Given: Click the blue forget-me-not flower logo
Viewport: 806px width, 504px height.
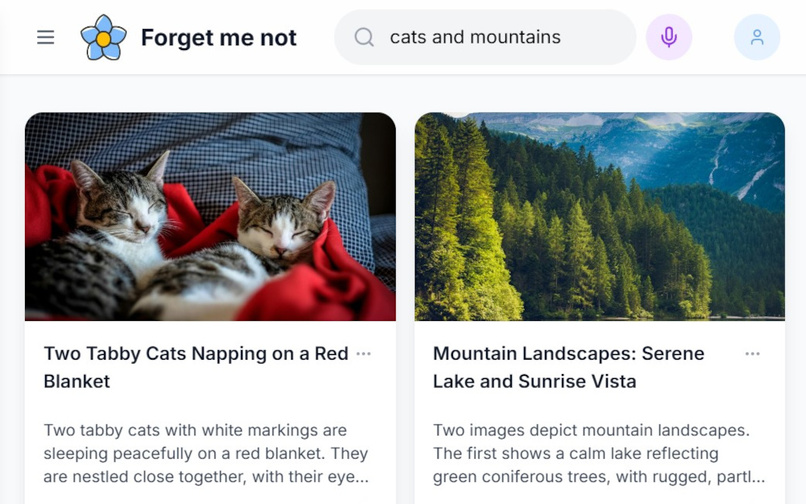Looking at the screenshot, I should pyautogui.click(x=103, y=37).
